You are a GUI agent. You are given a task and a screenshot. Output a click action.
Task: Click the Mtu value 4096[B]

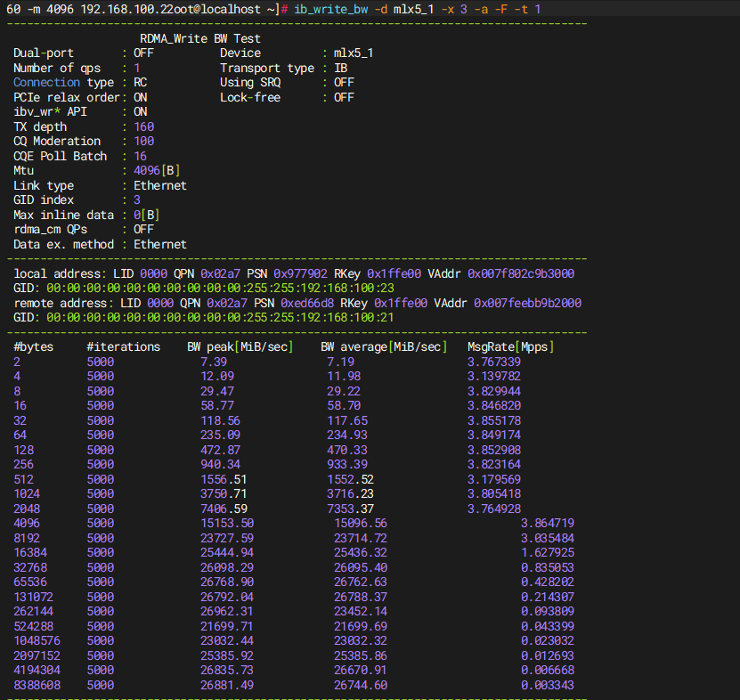pos(157,171)
